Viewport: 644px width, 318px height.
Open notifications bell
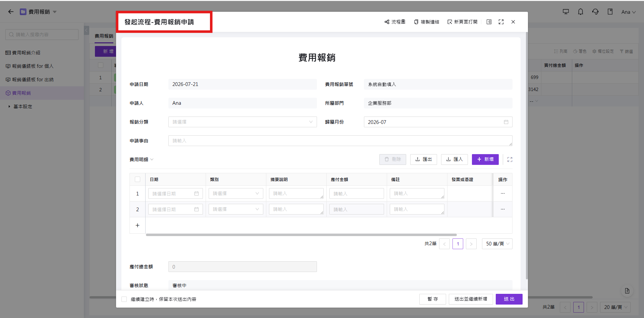tap(581, 12)
